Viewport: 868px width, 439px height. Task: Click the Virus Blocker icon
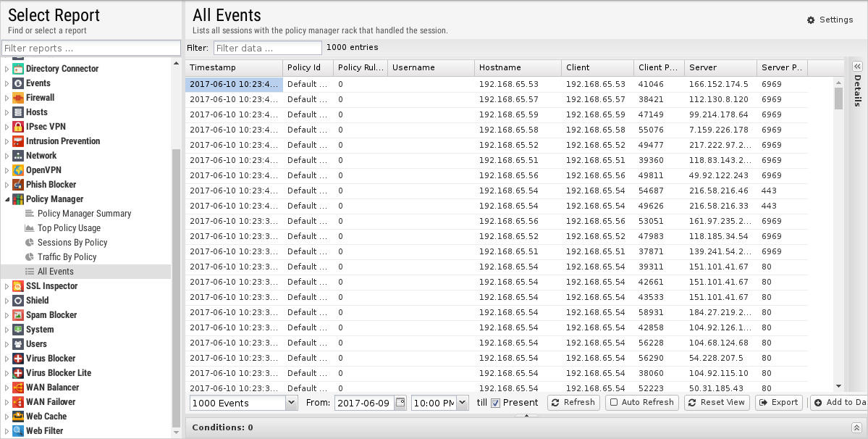pos(17,358)
